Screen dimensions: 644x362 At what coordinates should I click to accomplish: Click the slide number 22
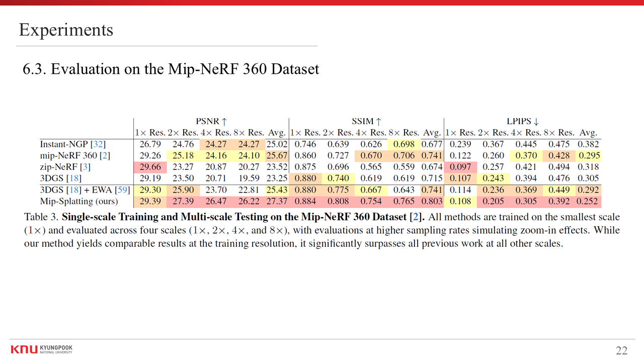[622, 350]
